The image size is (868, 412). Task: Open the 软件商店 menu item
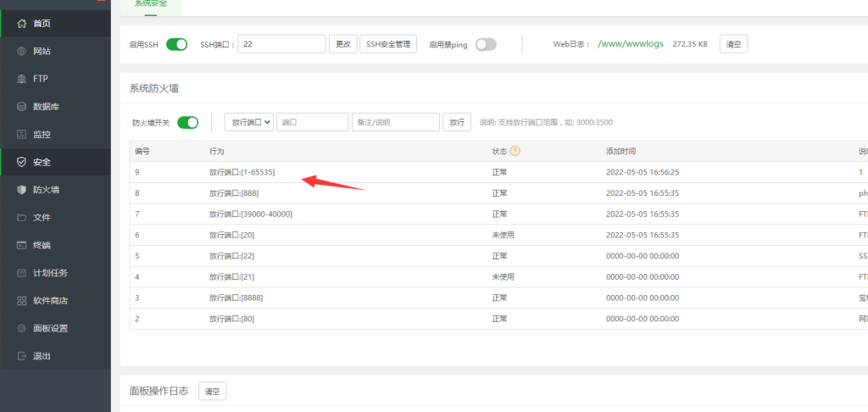(55, 300)
